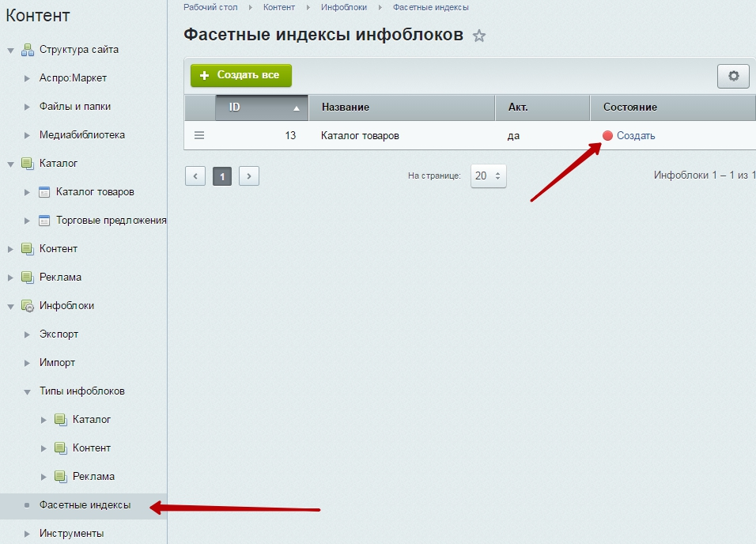Image resolution: width=756 pixels, height=544 pixels.
Task: Click the Структура сайта sitemap icon
Action: pos(27,50)
